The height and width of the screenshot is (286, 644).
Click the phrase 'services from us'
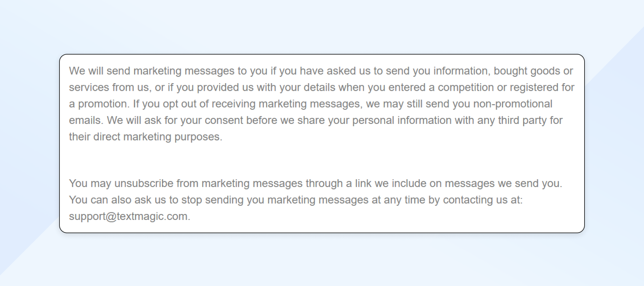point(110,87)
